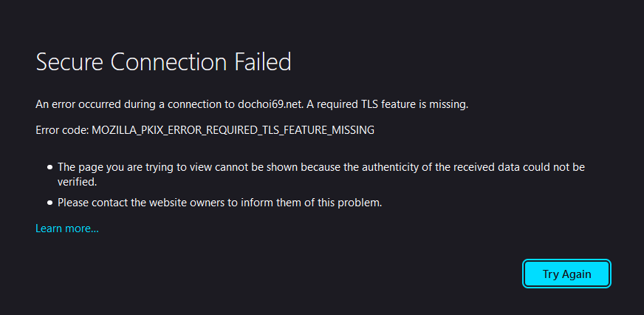
Task: Click the word 'verified.' on the wrapped line
Action: [x=77, y=181]
